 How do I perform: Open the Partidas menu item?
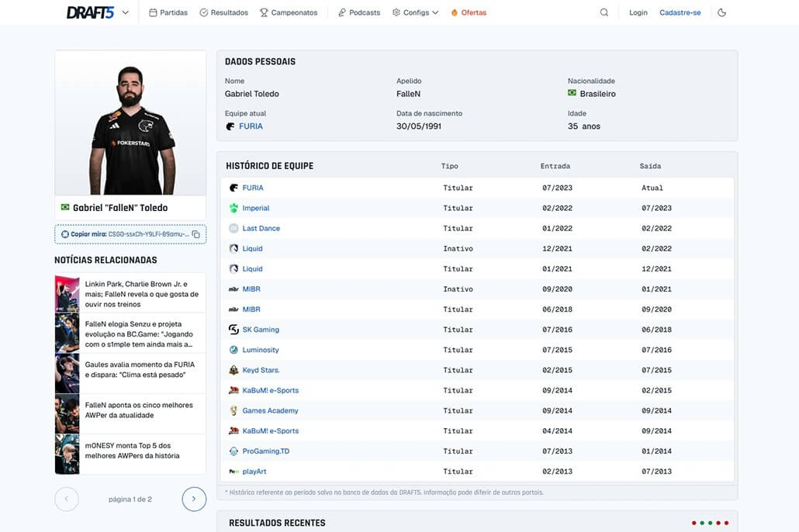[x=168, y=12]
